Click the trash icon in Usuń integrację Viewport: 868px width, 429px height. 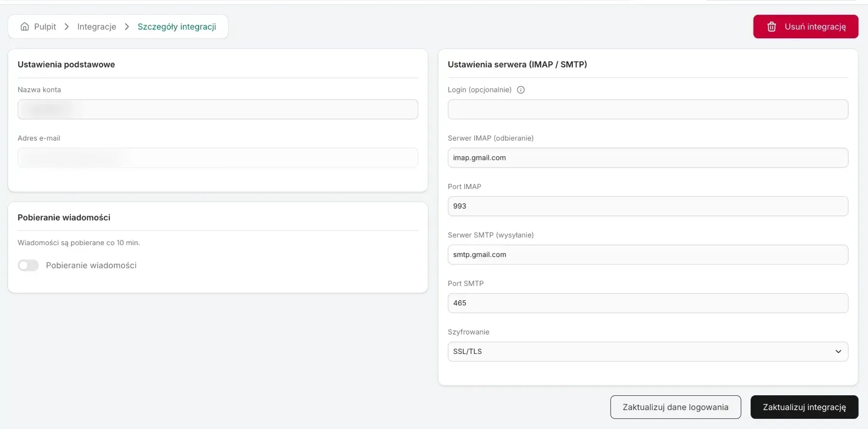[771, 27]
